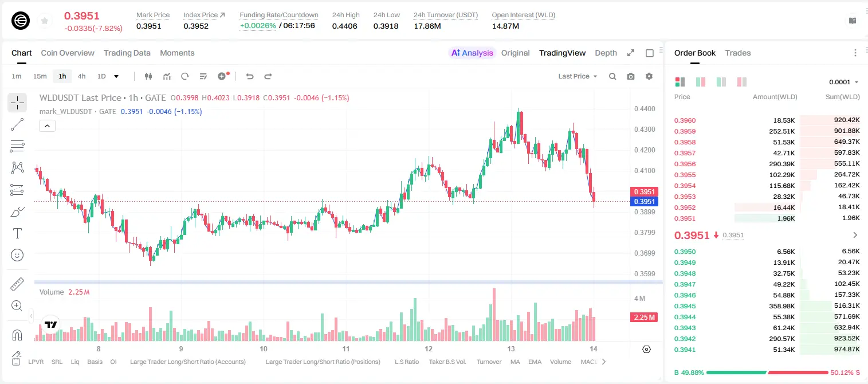Collapse the chart legend with chevron
This screenshot has width=868, height=384.
47,126
